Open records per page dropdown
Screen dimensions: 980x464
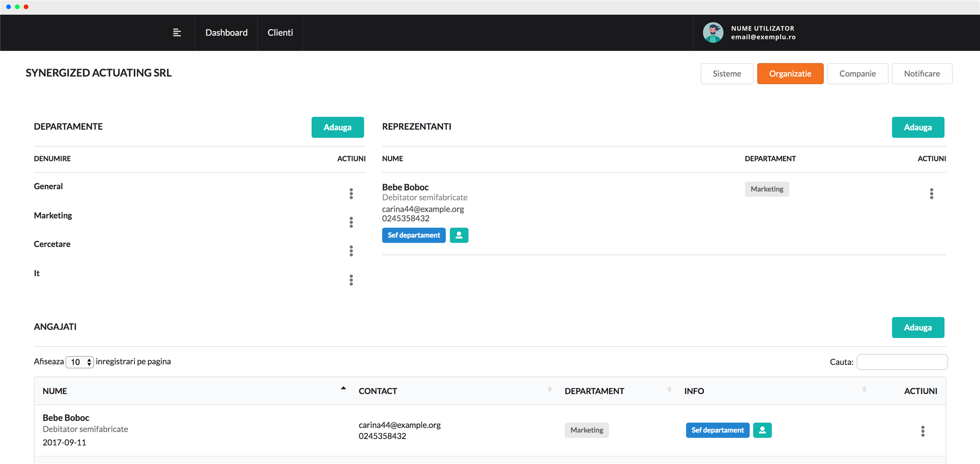click(x=79, y=362)
